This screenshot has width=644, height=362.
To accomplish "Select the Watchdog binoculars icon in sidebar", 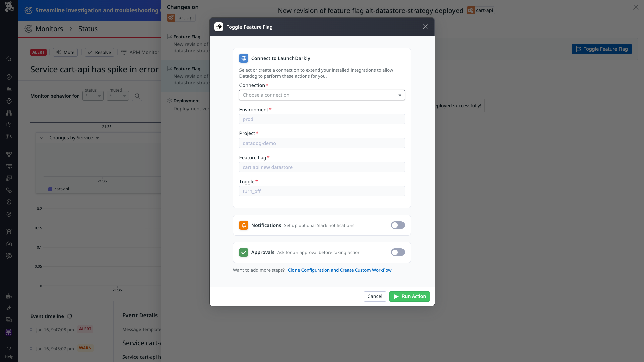I will click(9, 113).
